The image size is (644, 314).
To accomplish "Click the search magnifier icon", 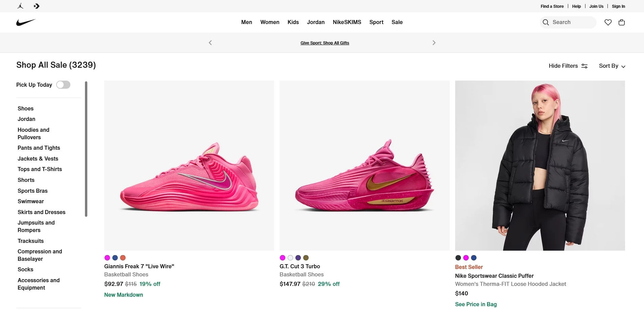I will pos(546,22).
